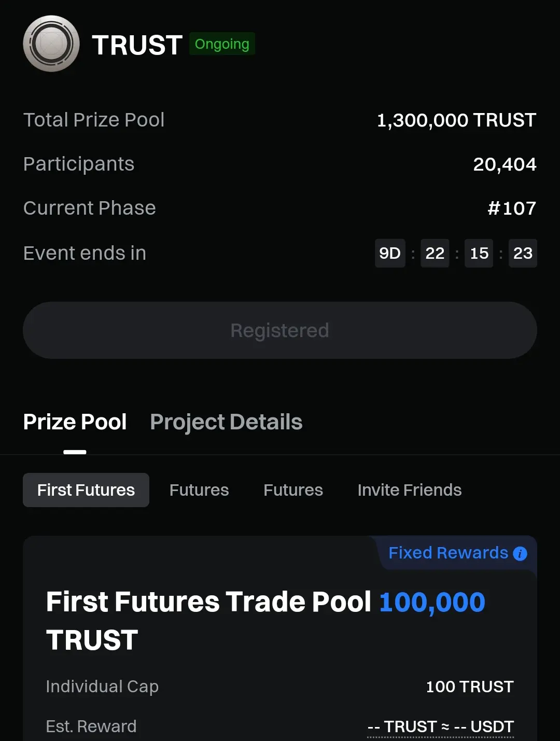Image resolution: width=560 pixels, height=741 pixels.
Task: Select the Futures tab right after First Futures
Action: click(x=199, y=490)
